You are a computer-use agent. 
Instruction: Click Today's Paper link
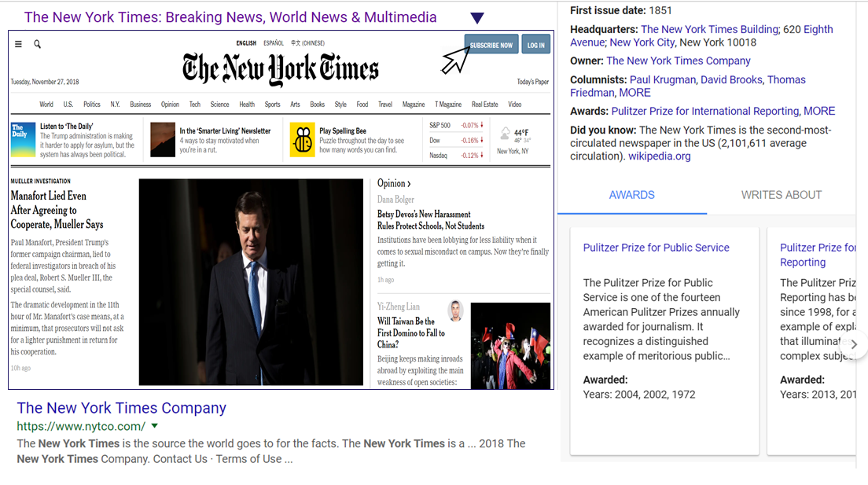coord(532,82)
